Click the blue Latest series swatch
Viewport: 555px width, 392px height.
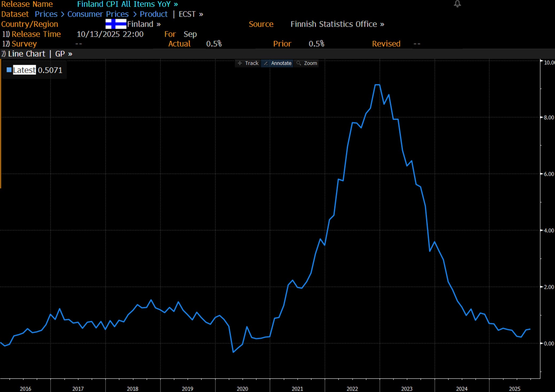tap(9, 70)
